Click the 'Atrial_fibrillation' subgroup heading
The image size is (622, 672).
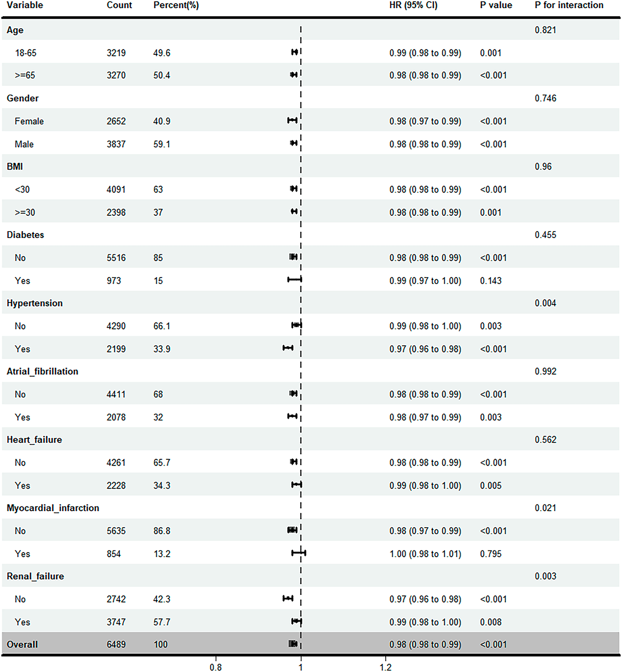tap(43, 371)
